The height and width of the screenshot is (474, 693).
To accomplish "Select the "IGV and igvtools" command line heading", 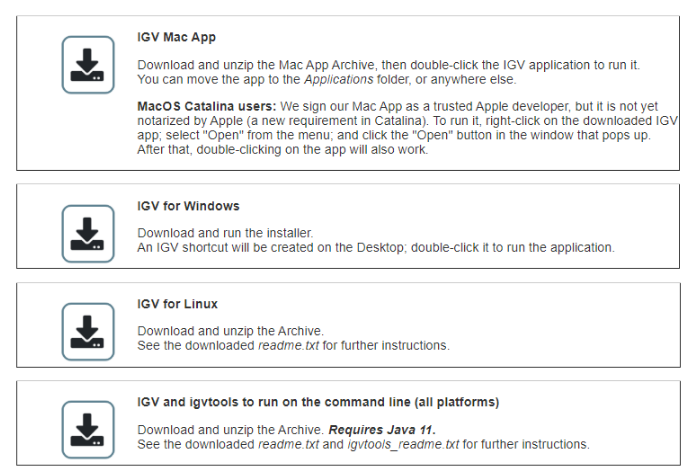I will point(317,402).
